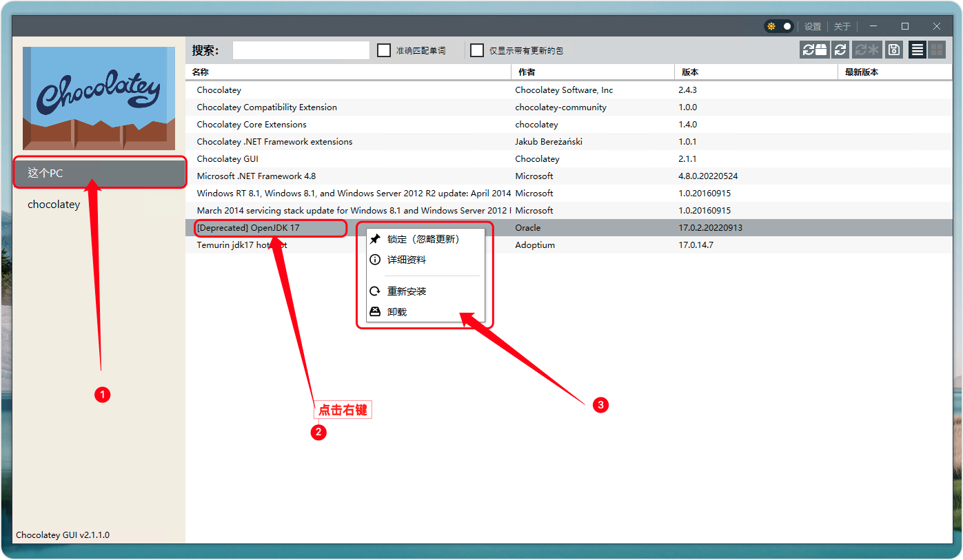The width and height of the screenshot is (963, 560).
Task: Minimize the Chocolatey GUI window
Action: [873, 26]
